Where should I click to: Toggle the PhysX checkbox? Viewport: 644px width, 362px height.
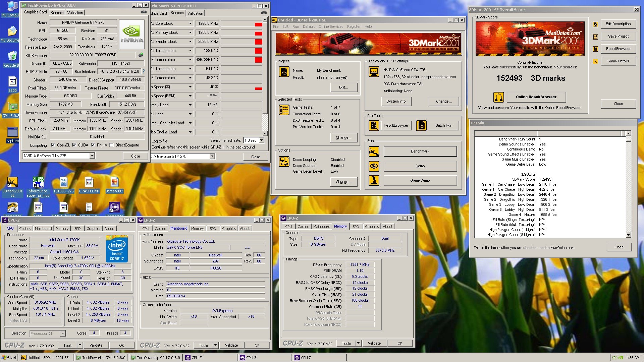[93, 145]
